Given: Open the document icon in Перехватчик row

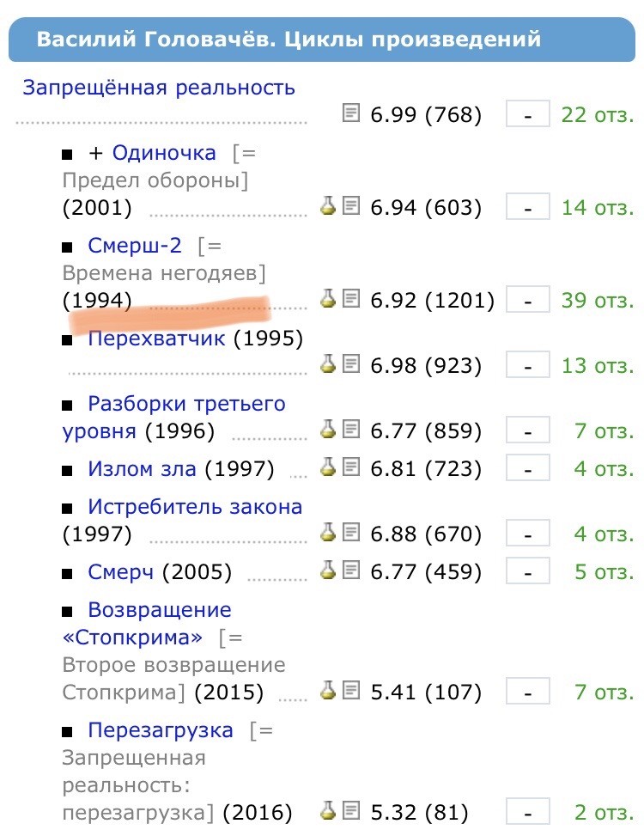Looking at the screenshot, I should click(350, 364).
